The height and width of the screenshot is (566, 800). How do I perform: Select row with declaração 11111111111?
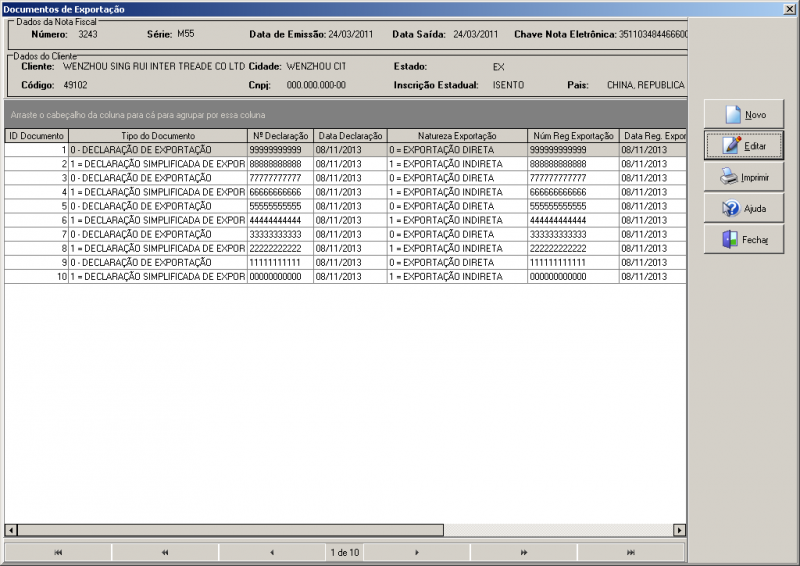(345, 262)
